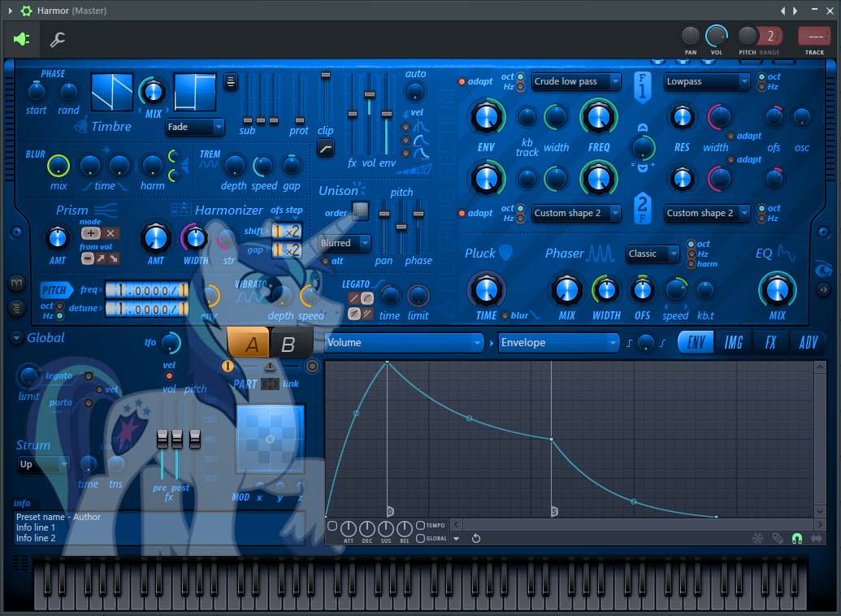Screen dimensions: 841x616
Task: Switch to the FX tab
Action: [770, 342]
